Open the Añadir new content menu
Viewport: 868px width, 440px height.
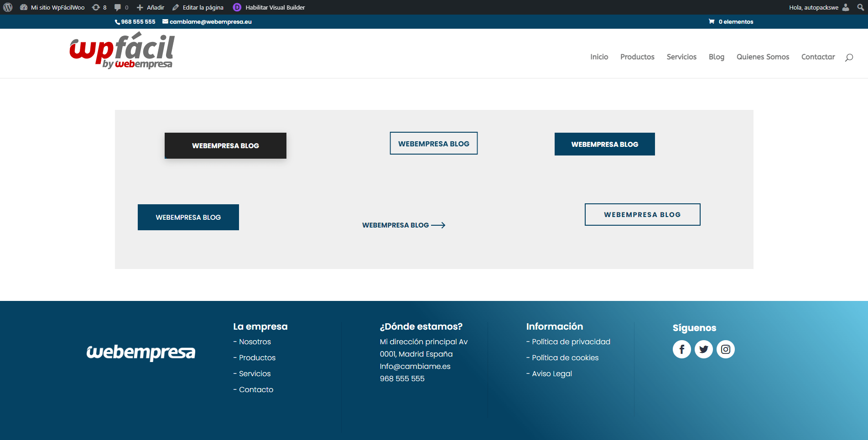151,7
